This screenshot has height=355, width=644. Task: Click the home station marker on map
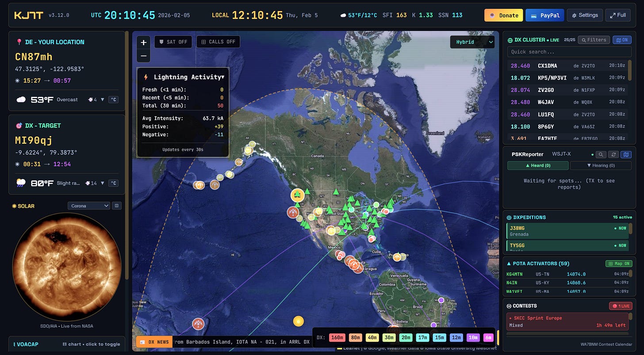(x=297, y=195)
